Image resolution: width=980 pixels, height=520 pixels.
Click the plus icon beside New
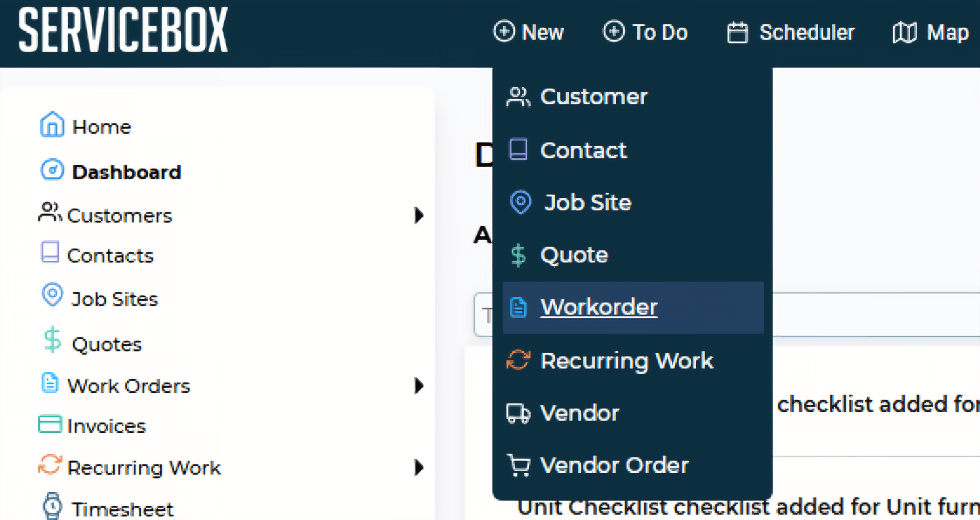[504, 32]
